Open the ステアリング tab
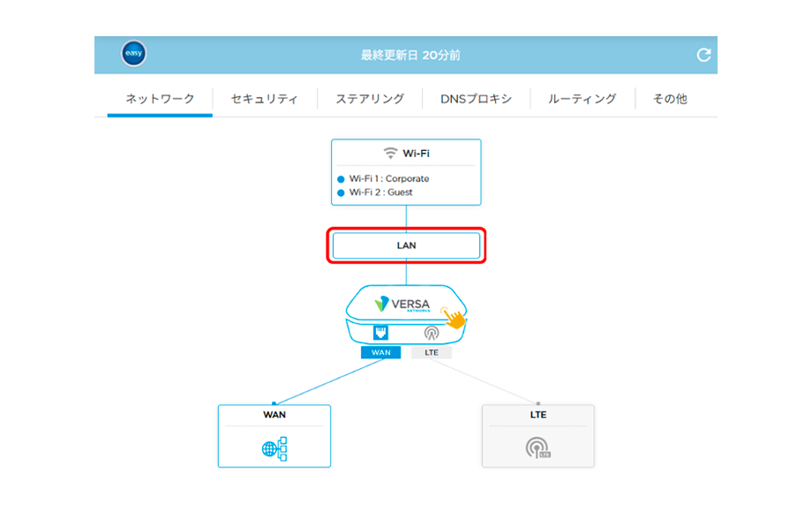Image resolution: width=812 pixels, height=512 pixels. pos(370,99)
